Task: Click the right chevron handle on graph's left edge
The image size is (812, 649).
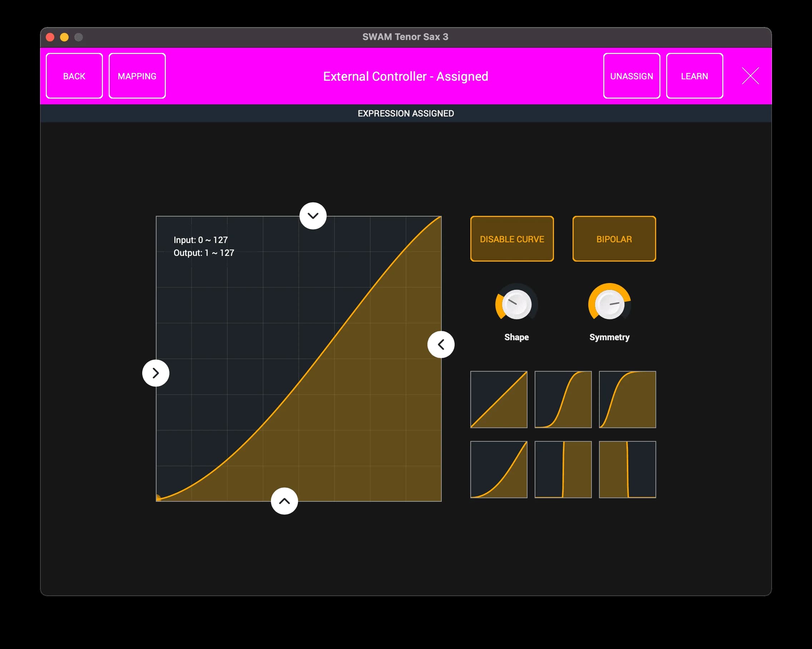Action: [155, 373]
